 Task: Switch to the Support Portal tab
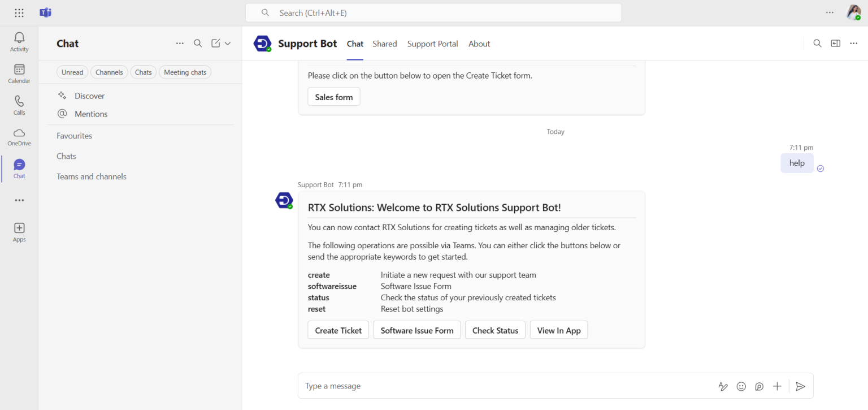[433, 44]
